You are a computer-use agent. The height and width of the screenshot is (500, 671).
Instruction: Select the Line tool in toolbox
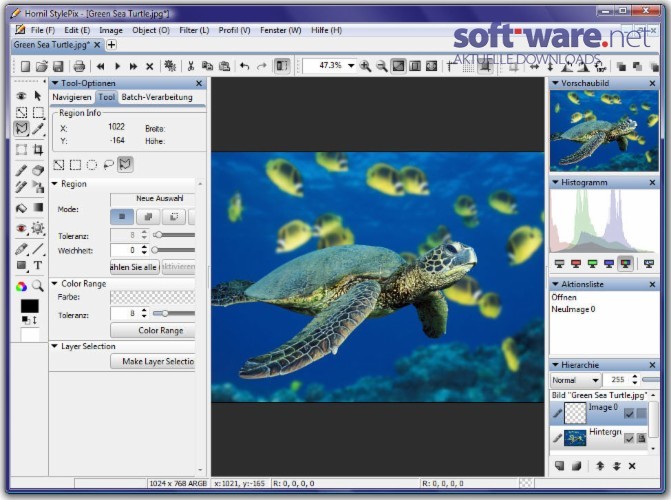38,248
